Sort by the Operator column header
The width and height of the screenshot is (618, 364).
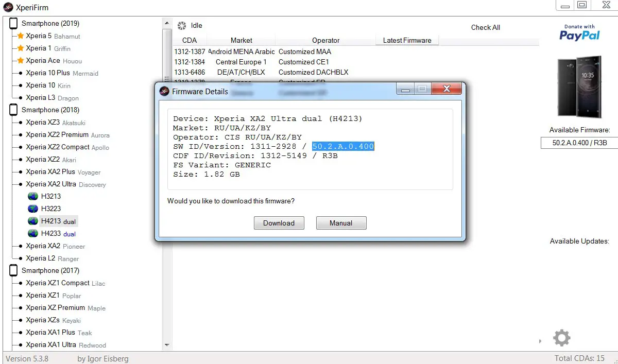326,40
